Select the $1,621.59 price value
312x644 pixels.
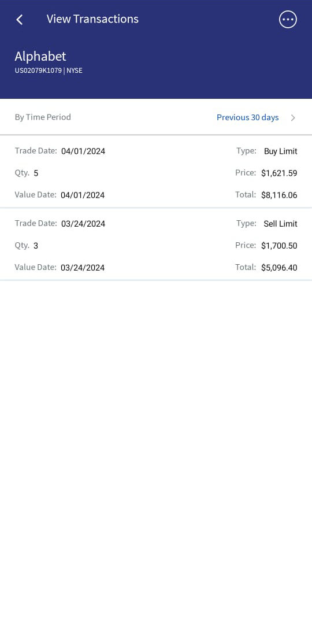pos(279,173)
